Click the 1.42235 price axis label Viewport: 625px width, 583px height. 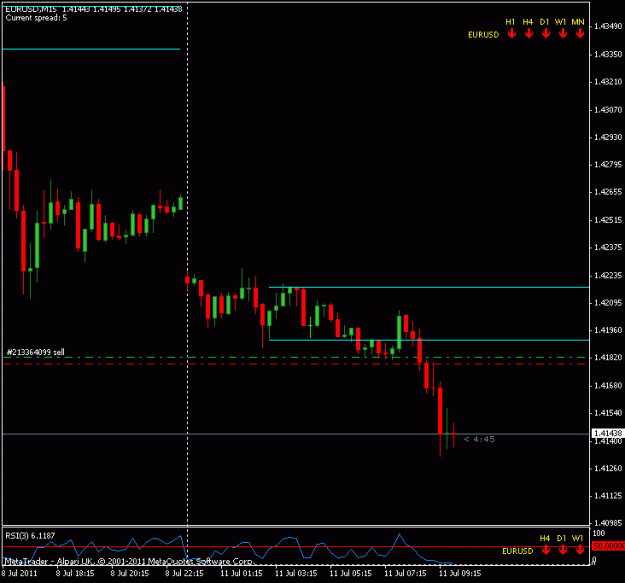(608, 276)
